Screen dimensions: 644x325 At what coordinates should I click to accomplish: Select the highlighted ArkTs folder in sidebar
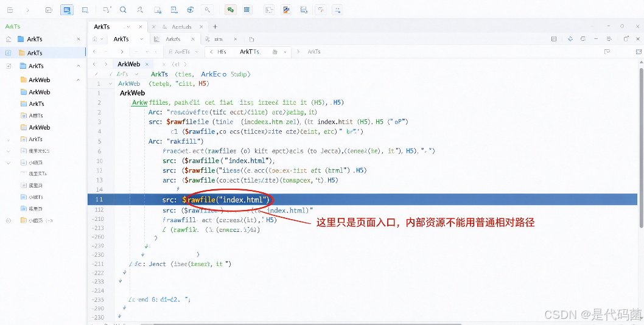pos(43,53)
